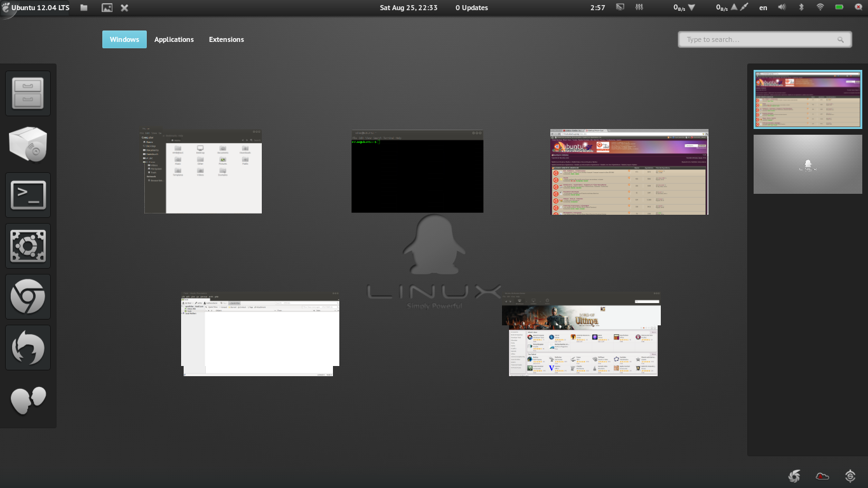Select the white FTP client window thumbnail
The width and height of the screenshot is (868, 488).
[x=261, y=335]
